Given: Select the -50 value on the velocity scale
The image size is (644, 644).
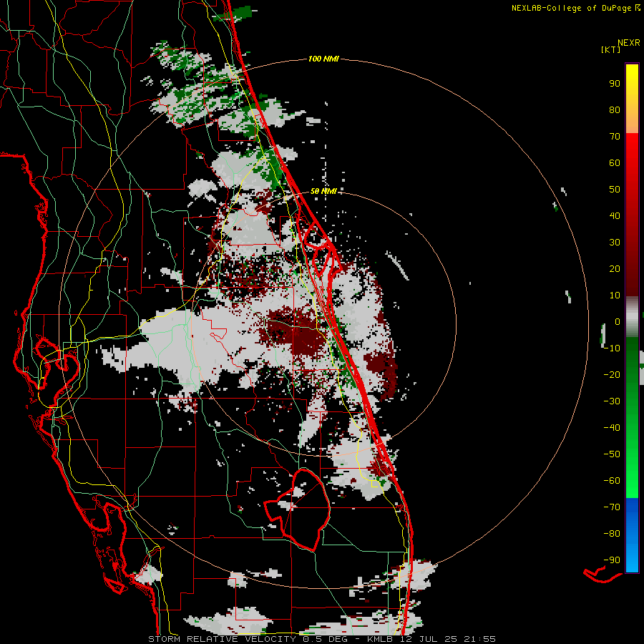Looking at the screenshot, I should [612, 454].
